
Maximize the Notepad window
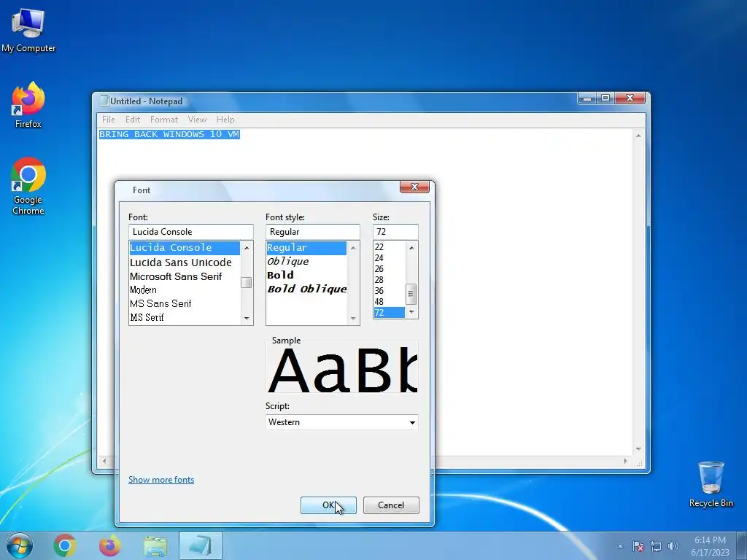[x=605, y=98]
